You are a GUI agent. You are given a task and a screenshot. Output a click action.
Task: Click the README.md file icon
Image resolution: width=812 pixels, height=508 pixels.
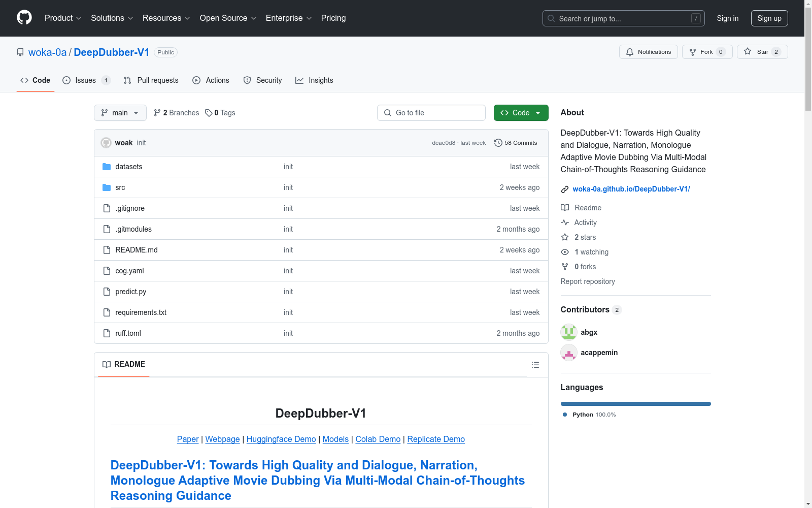pyautogui.click(x=107, y=250)
